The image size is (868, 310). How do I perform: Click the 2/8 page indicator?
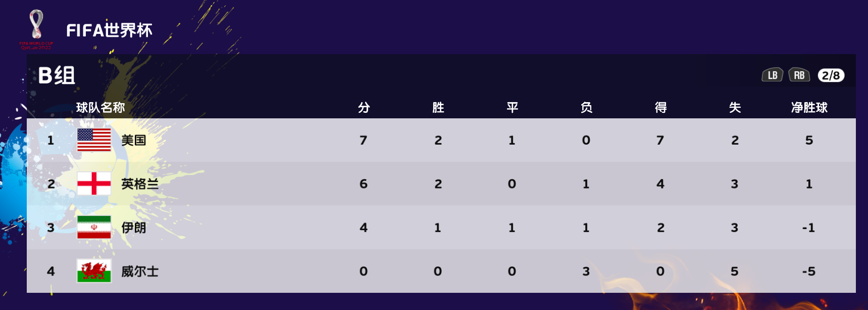[831, 75]
